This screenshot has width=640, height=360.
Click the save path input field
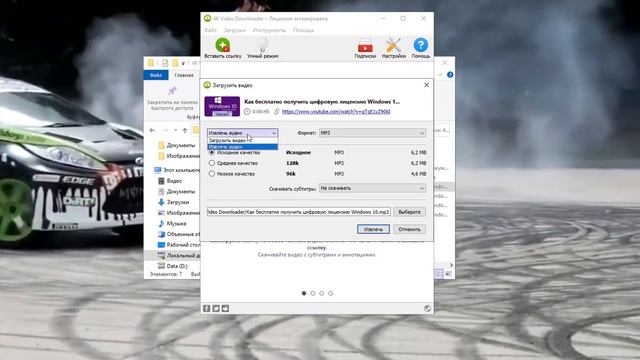pyautogui.click(x=299, y=212)
